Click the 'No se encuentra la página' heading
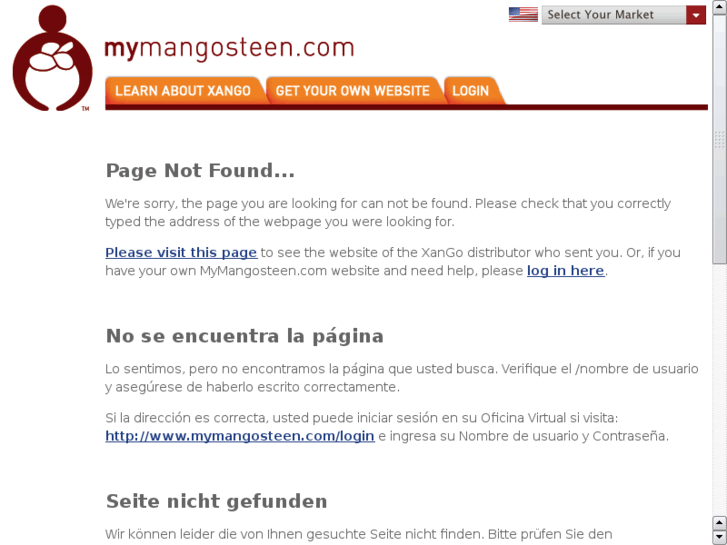727x545 pixels. tap(245, 336)
